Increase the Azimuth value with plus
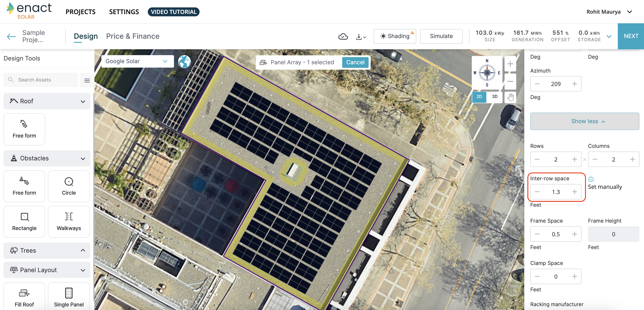 click(x=574, y=84)
